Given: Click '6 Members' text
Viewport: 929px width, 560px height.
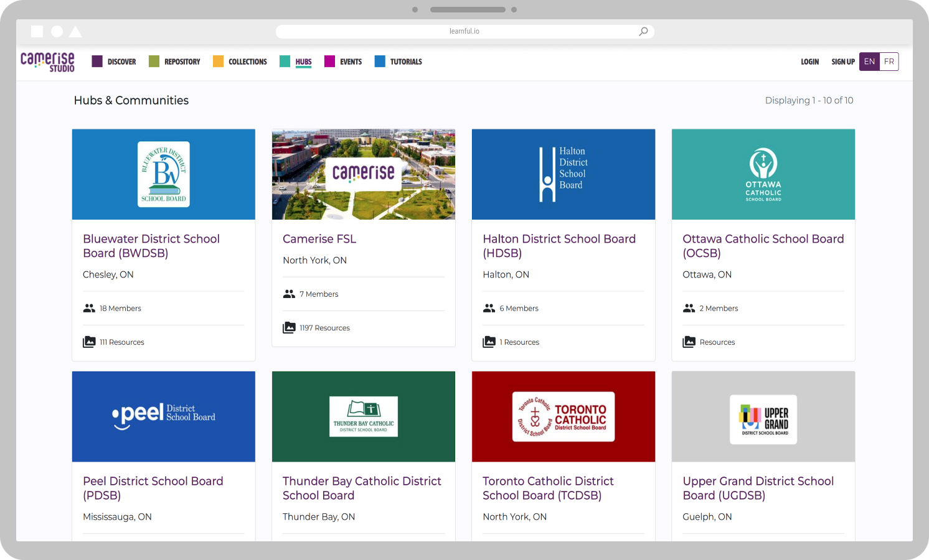Looking at the screenshot, I should pyautogui.click(x=519, y=308).
